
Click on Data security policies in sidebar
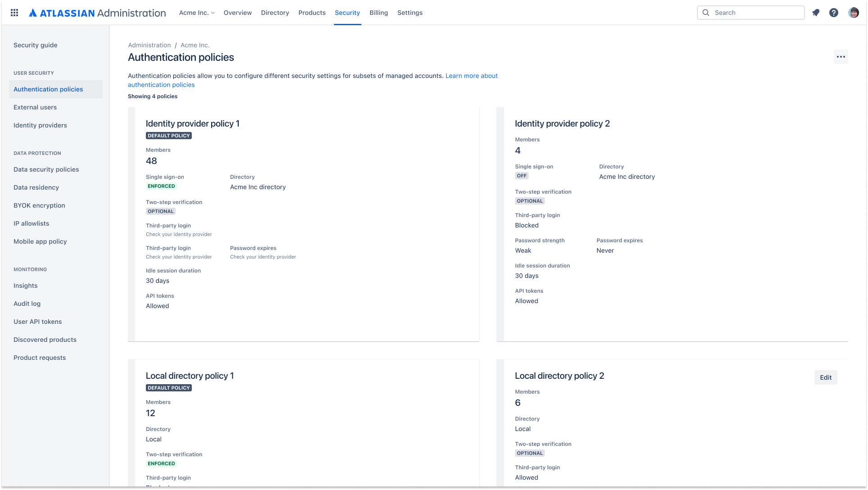click(x=46, y=169)
